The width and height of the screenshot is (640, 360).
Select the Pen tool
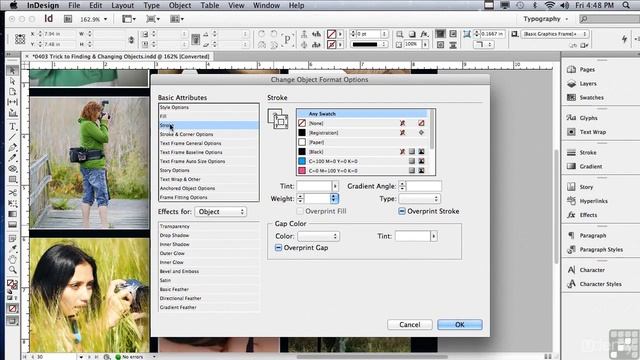[13, 147]
